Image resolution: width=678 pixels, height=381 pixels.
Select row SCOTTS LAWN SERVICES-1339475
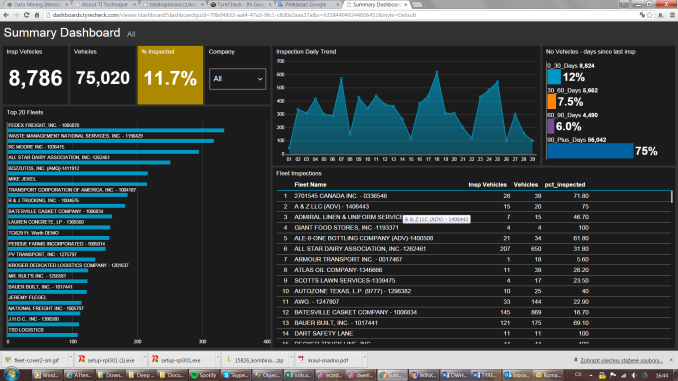click(474, 281)
